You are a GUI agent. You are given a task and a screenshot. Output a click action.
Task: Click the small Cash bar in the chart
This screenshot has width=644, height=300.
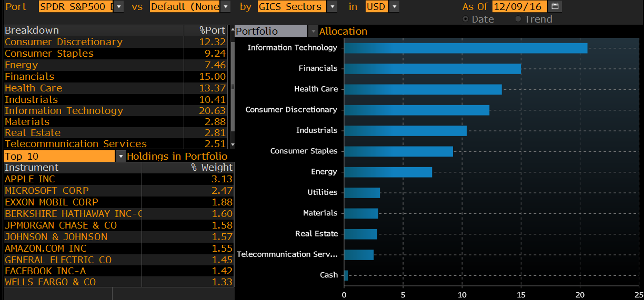[346, 275]
